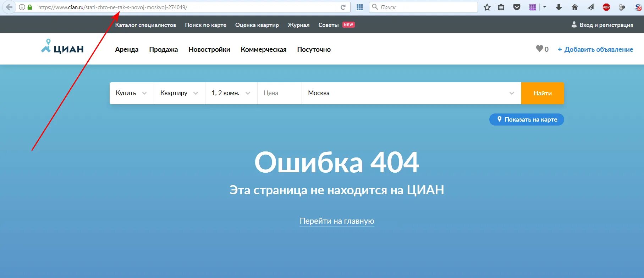644x278 pixels.
Task: Open the bookmarks list icon
Action: [x=501, y=7]
